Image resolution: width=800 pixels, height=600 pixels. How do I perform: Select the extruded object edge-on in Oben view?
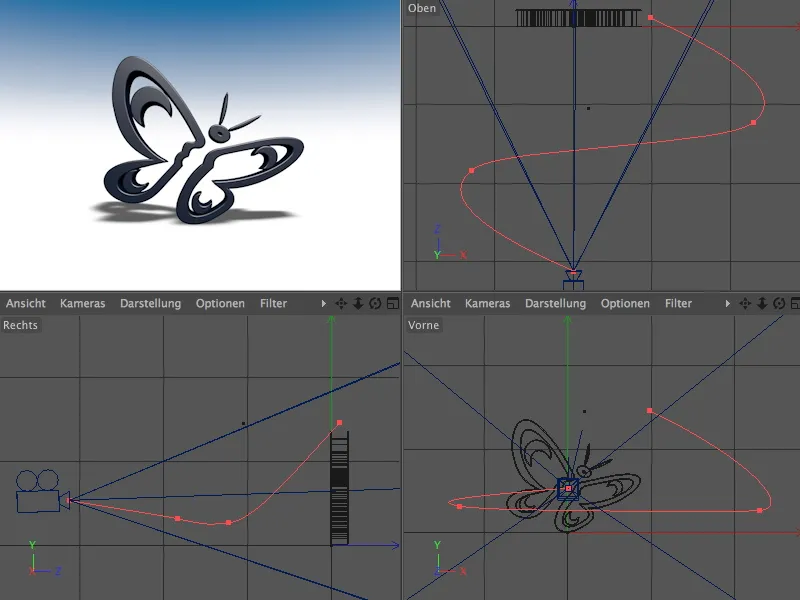coord(578,18)
